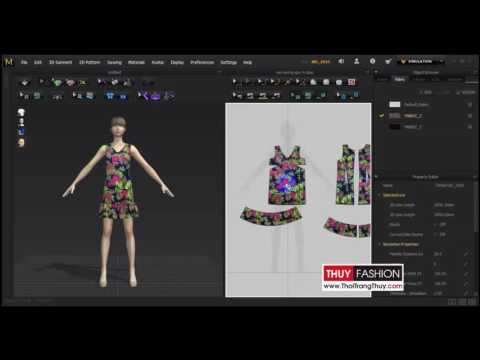Image resolution: width=480 pixels, height=360 pixels.
Task: Open the shopping cart store icon
Action: [388, 61]
